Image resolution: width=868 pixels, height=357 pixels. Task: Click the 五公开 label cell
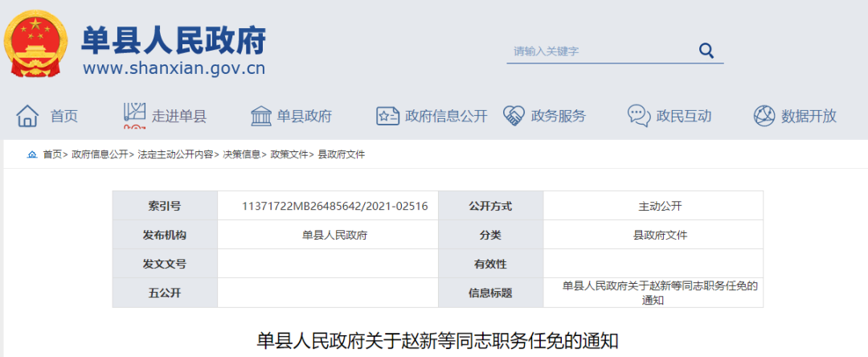(x=165, y=293)
